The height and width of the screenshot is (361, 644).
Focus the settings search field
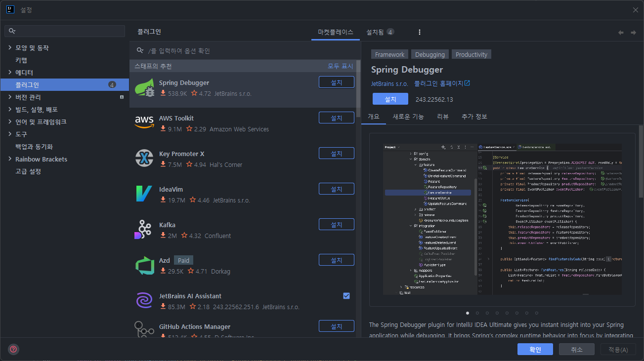click(65, 31)
